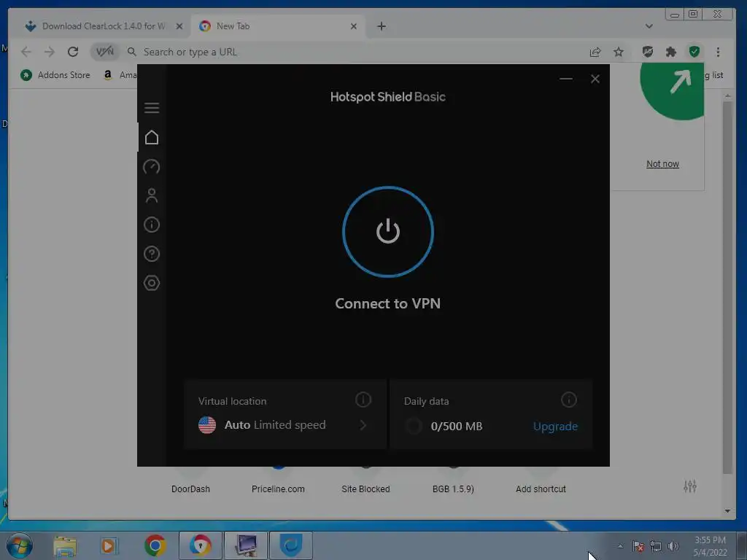Open the Addons Store bookmark
This screenshot has height=560, width=747.
point(55,75)
